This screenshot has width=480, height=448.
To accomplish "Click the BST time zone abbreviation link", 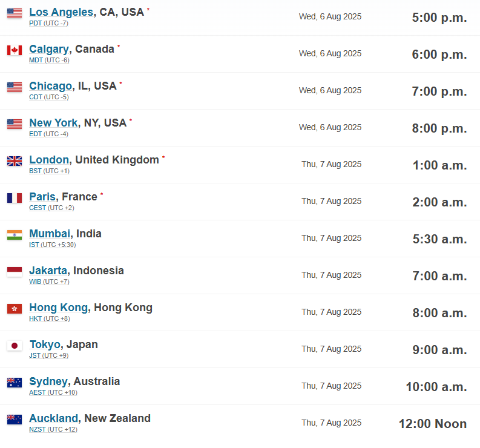I will (35, 171).
